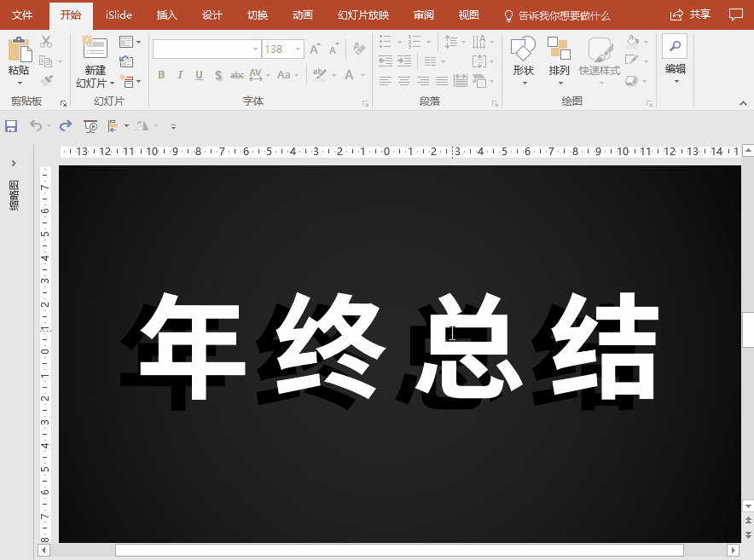This screenshot has width=754, height=560.
Task: Click the Share (共享) button
Action: (x=691, y=15)
